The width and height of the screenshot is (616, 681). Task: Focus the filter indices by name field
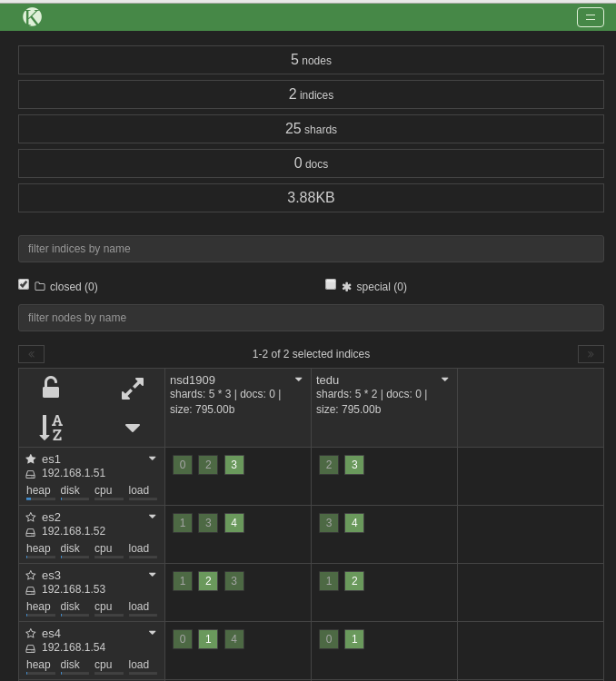click(311, 249)
